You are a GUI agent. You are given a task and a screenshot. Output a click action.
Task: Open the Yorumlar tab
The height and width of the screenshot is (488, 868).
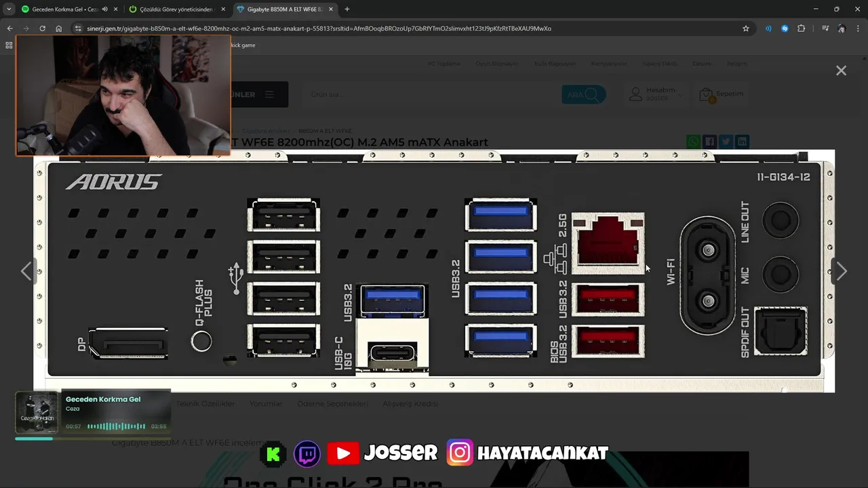(266, 403)
